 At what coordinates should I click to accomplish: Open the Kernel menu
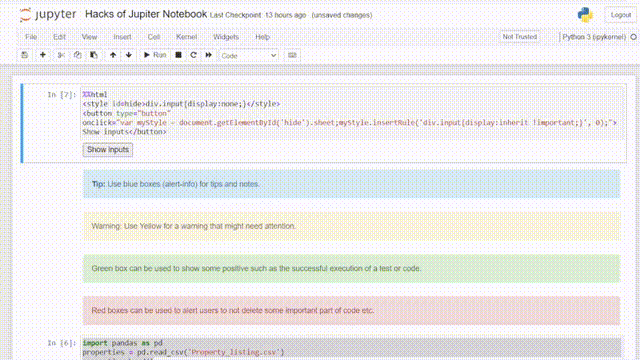187,37
